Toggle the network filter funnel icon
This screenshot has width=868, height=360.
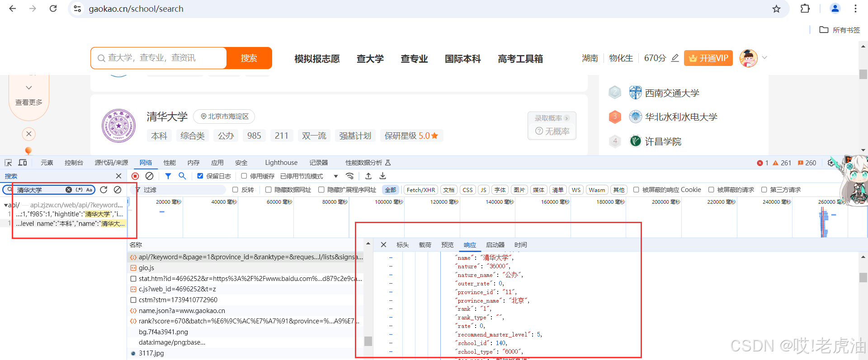pos(168,176)
